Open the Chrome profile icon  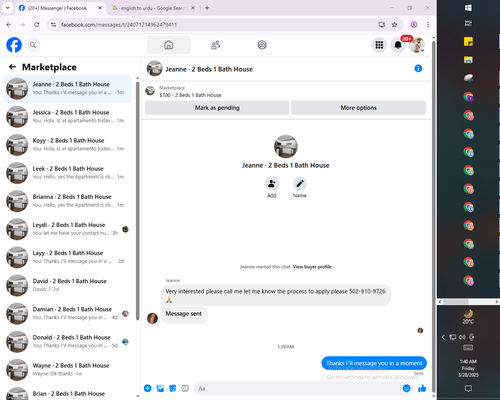[x=414, y=25]
